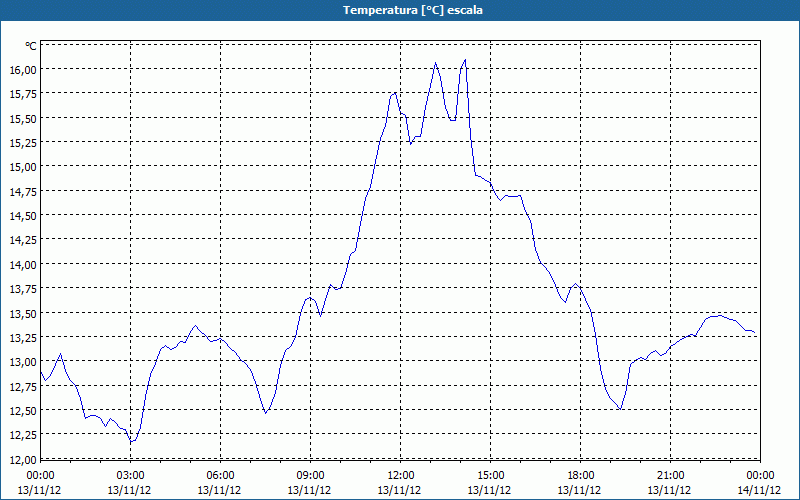800x500 pixels.
Task: Click the 13/11/12 date under 21:00
Action: [x=669, y=490]
